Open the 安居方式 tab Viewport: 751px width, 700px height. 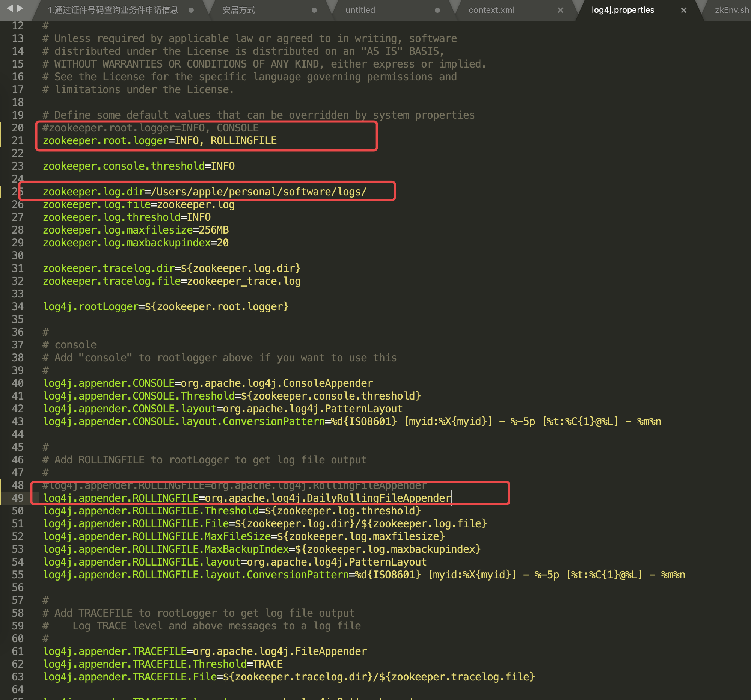point(238,10)
